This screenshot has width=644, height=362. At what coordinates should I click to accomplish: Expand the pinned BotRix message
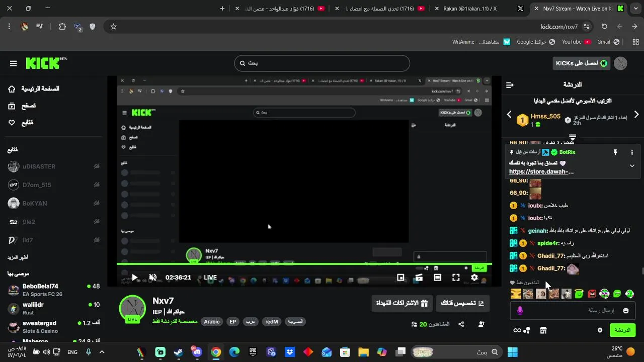tap(632, 166)
